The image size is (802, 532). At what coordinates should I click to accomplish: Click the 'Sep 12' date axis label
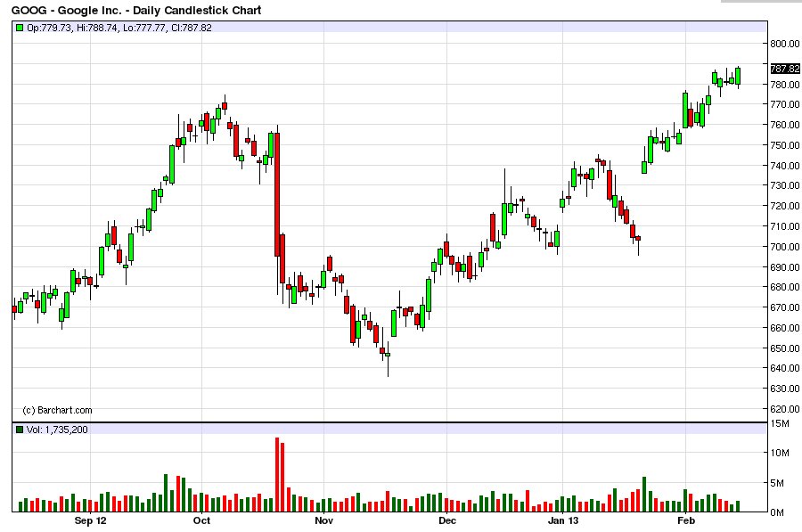(x=91, y=520)
